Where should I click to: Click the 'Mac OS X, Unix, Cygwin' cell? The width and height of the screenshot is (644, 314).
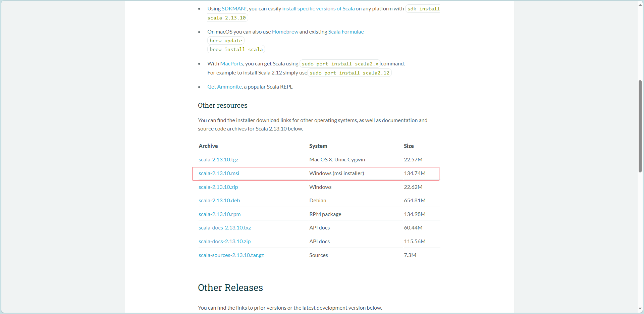coord(337,160)
